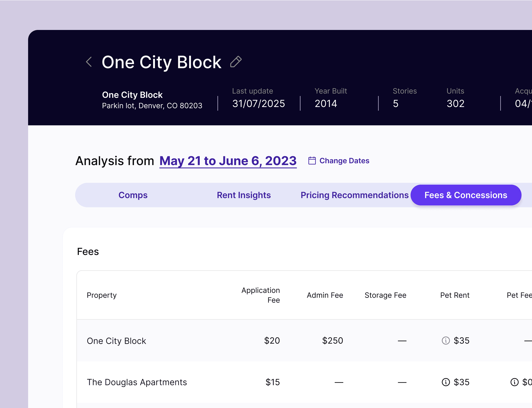The image size is (532, 408).
Task: Show Pet Rent info for The Douglas Apartments
Action: click(446, 382)
